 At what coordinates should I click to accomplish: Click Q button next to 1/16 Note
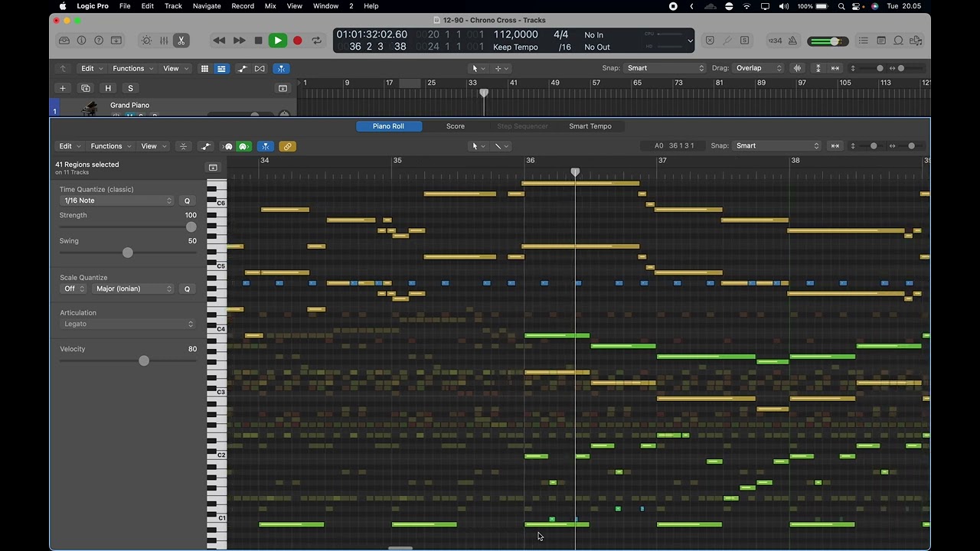pos(187,201)
